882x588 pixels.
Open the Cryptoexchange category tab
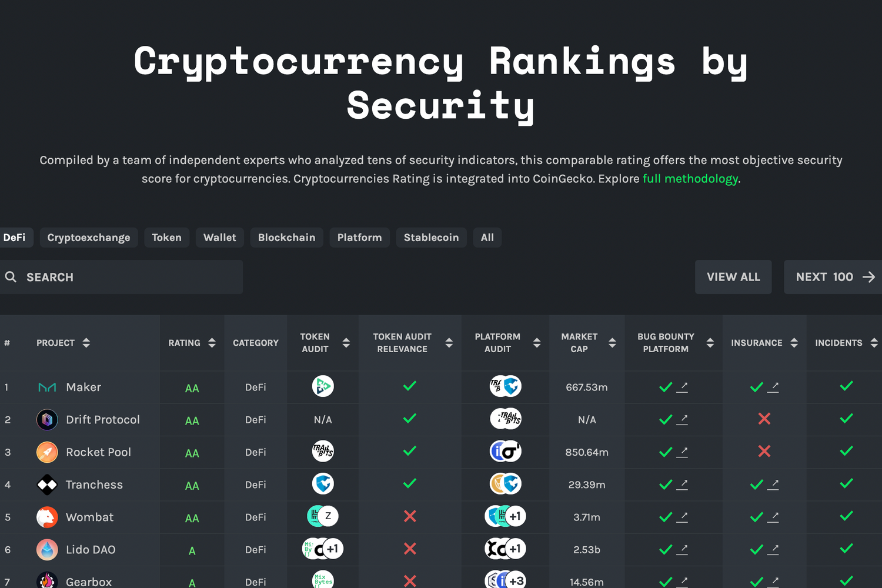coord(89,238)
